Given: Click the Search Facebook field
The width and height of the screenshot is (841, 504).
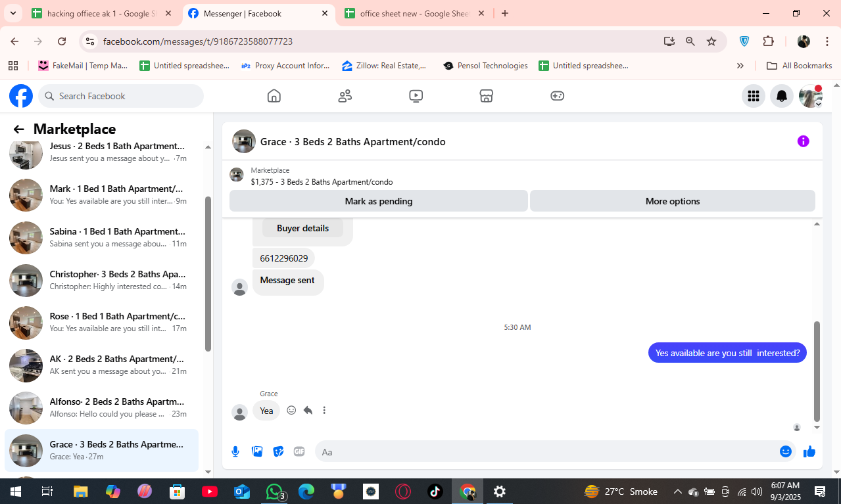Looking at the screenshot, I should click(121, 96).
